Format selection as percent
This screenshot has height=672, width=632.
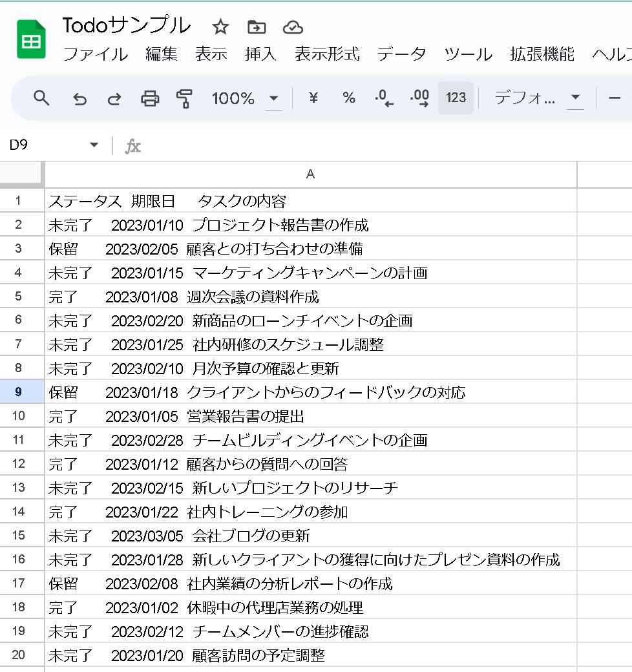[x=348, y=98]
